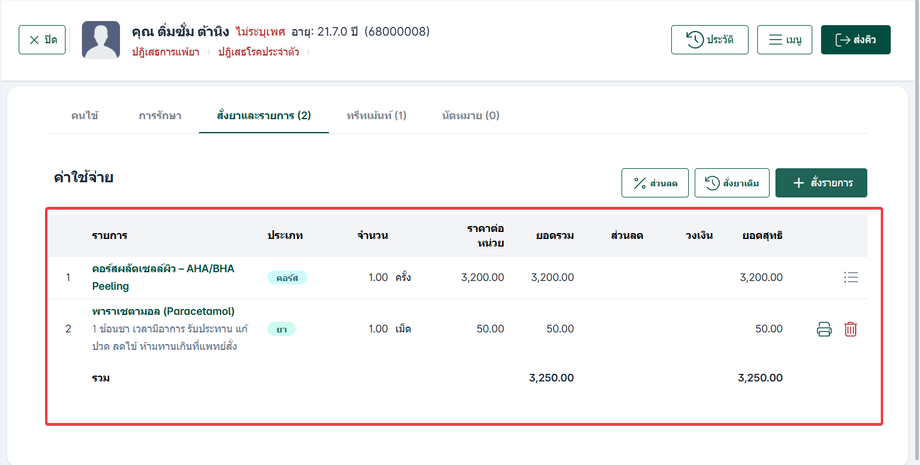
Task: Print the Paracetamol prescription label
Action: click(x=824, y=329)
